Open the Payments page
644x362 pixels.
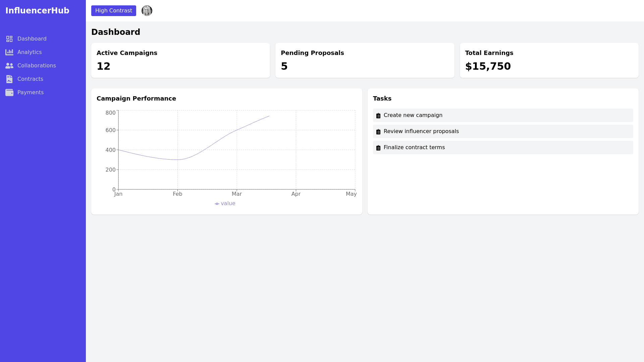click(x=31, y=93)
